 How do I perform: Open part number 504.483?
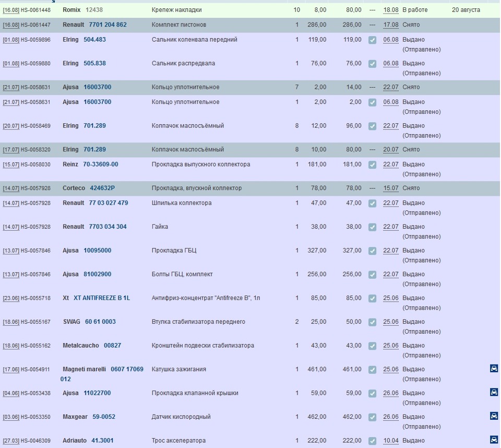[x=94, y=40]
